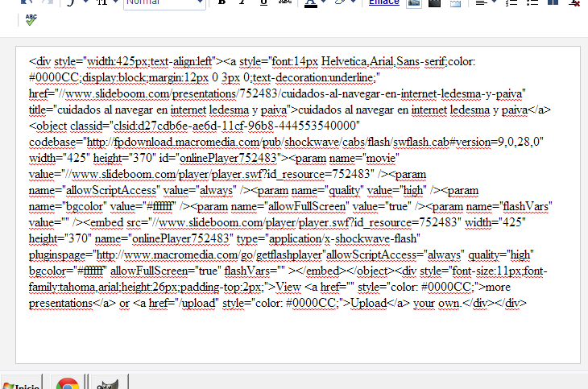Click "#0000CC" at the start of line two
Image resolution: width=588 pixels, height=389 pixels.
[x=54, y=77]
